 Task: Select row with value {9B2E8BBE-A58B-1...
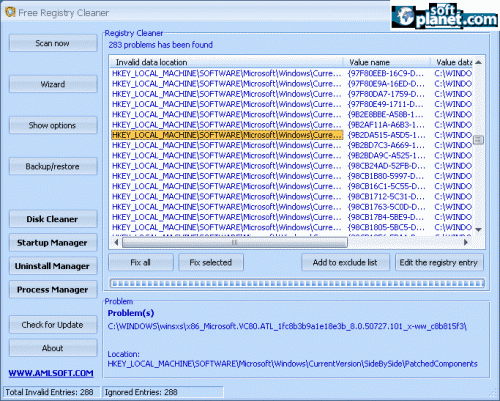click(x=292, y=114)
